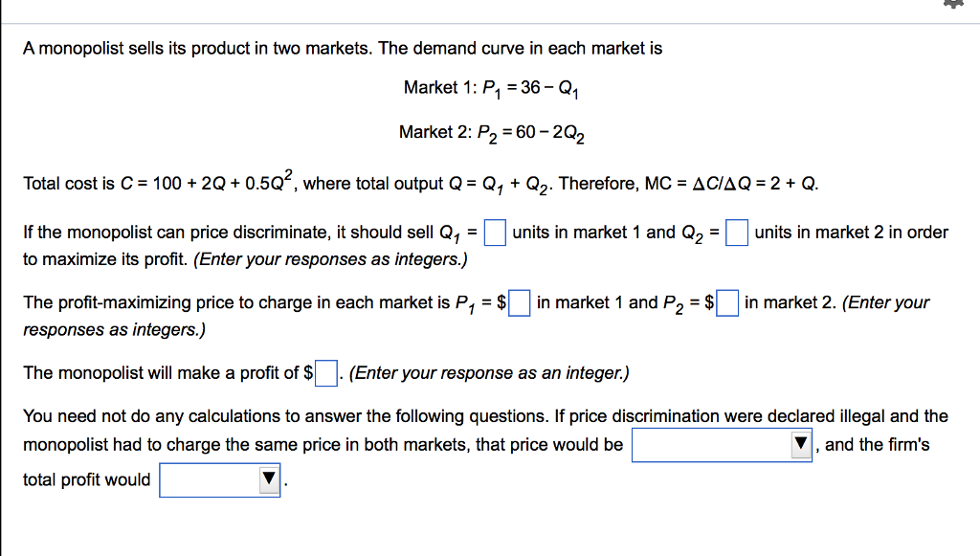Click inside the P2 price input field
This screenshot has height=556, width=980.
pyautogui.click(x=726, y=302)
